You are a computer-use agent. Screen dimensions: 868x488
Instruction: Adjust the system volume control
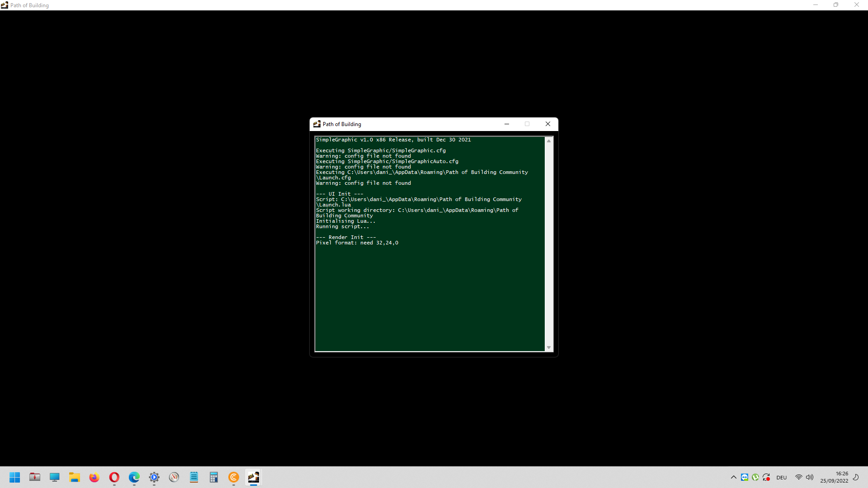810,477
